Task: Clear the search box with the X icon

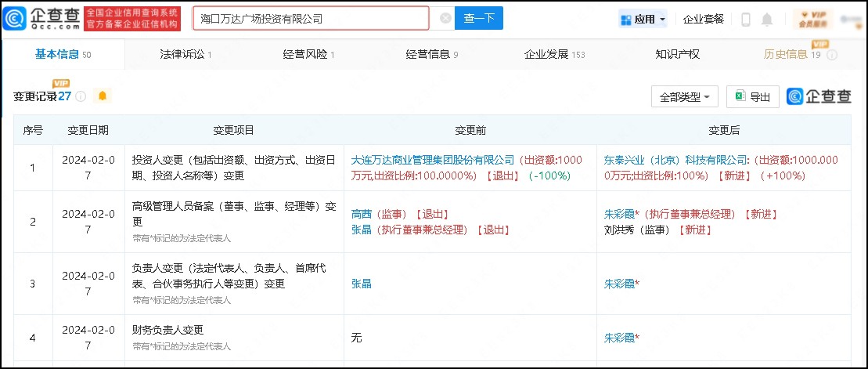Action: [445, 19]
